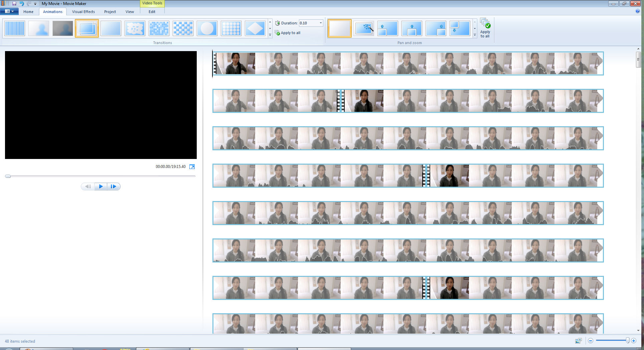644x350 pixels.
Task: Click the Save icon in quick access toolbar
Action: point(14,4)
